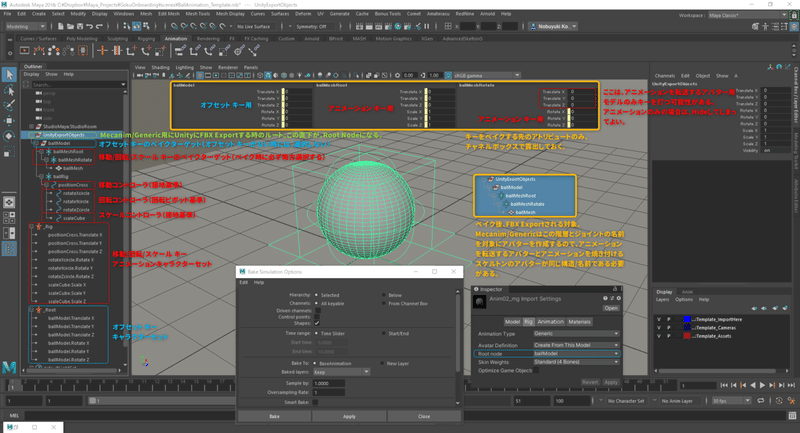The image size is (800, 433).
Task: Click red color swatch of Template_Assets layer
Action: click(x=687, y=336)
